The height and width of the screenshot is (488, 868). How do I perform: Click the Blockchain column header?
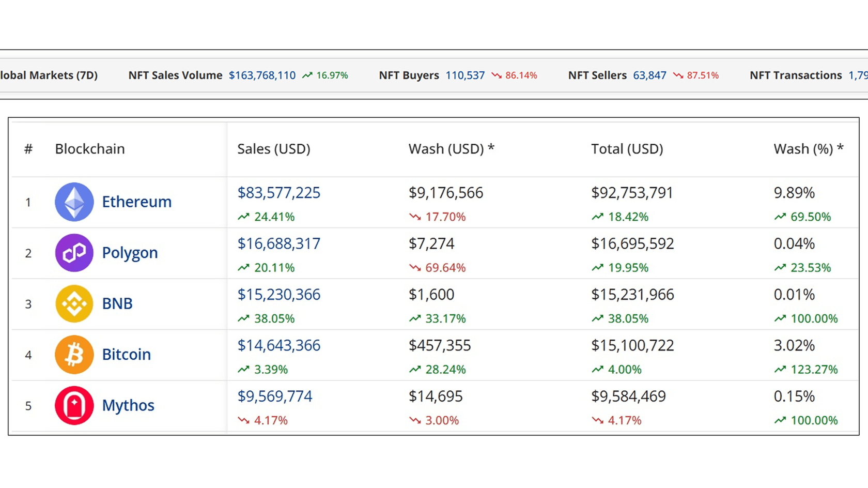90,149
